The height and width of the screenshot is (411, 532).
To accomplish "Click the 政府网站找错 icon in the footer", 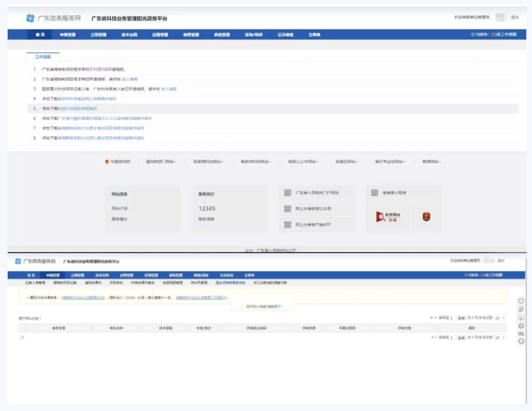I will 388,217.
